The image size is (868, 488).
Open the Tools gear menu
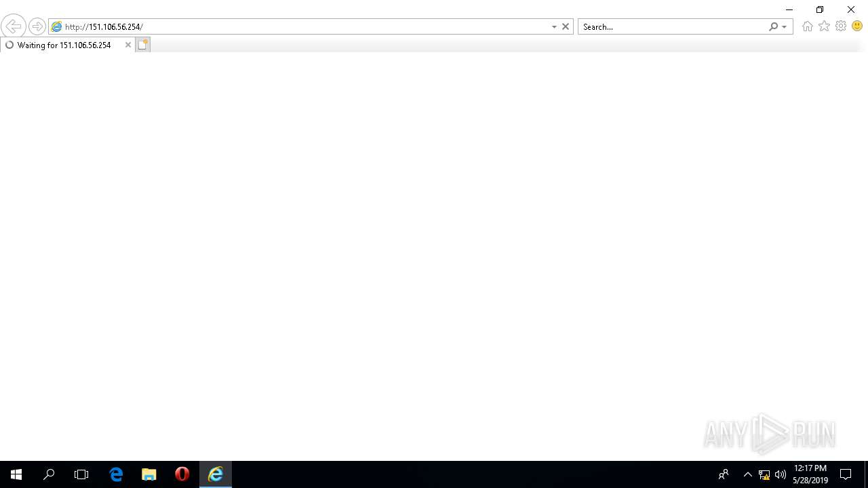pos(841,26)
